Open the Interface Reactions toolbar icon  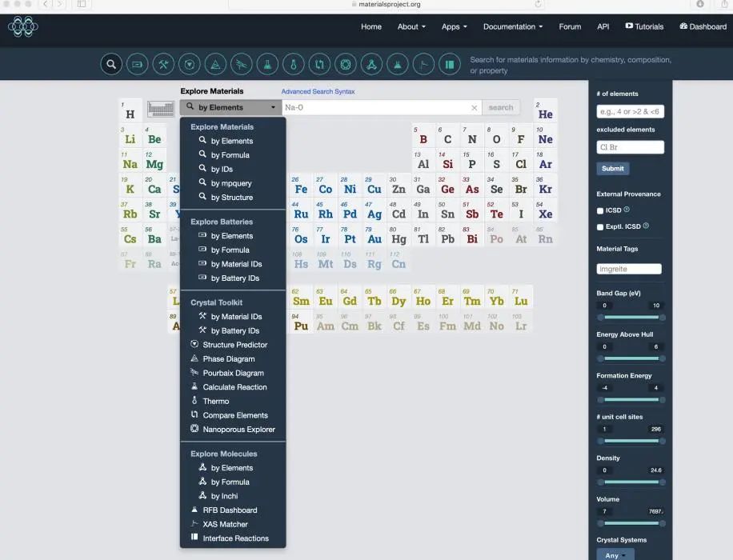point(450,65)
